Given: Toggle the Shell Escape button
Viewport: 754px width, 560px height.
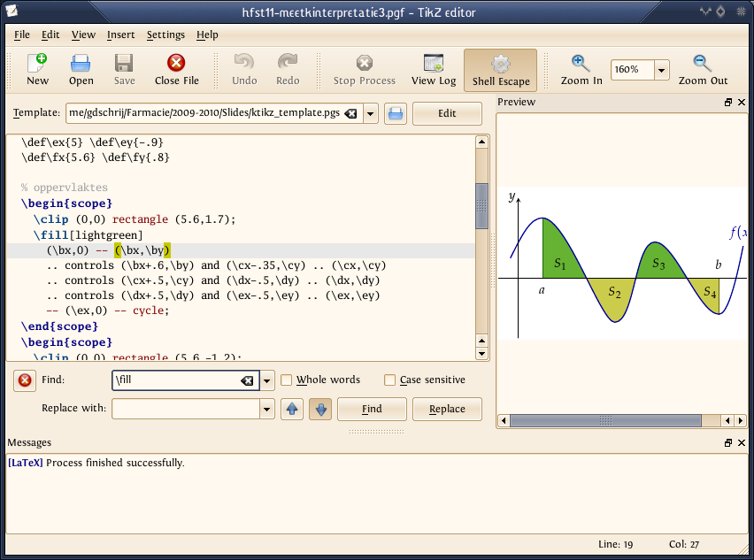Looking at the screenshot, I should point(501,71).
